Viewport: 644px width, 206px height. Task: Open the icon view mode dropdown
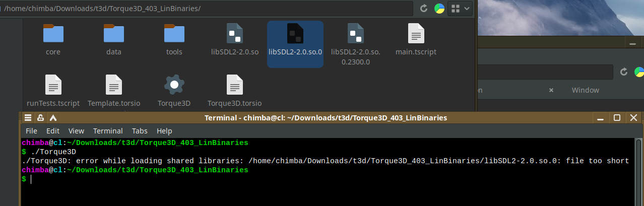(461, 9)
